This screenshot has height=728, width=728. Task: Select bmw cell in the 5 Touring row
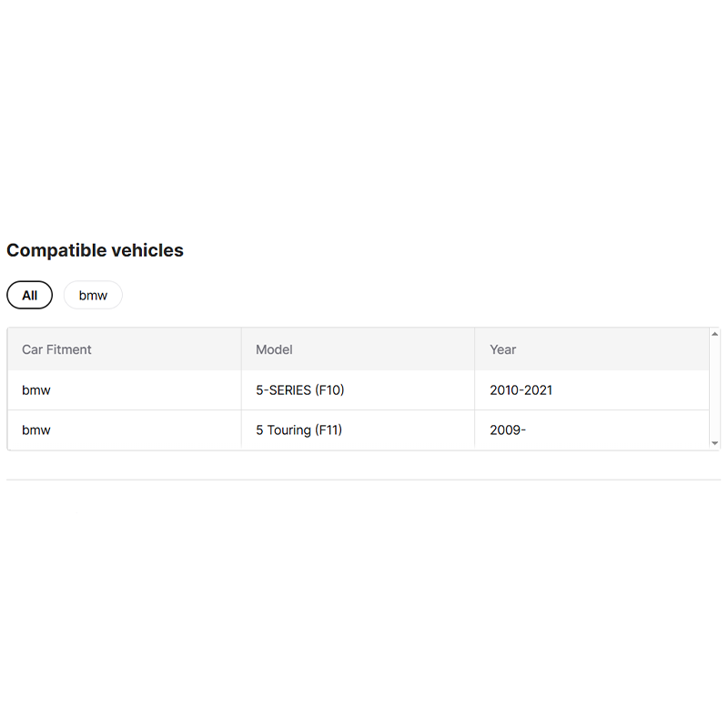click(x=36, y=430)
